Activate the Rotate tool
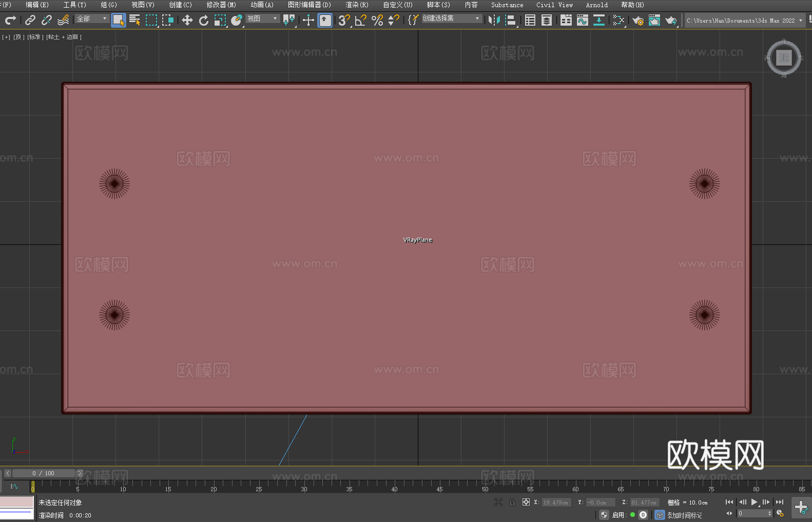The image size is (812, 522). tap(204, 20)
